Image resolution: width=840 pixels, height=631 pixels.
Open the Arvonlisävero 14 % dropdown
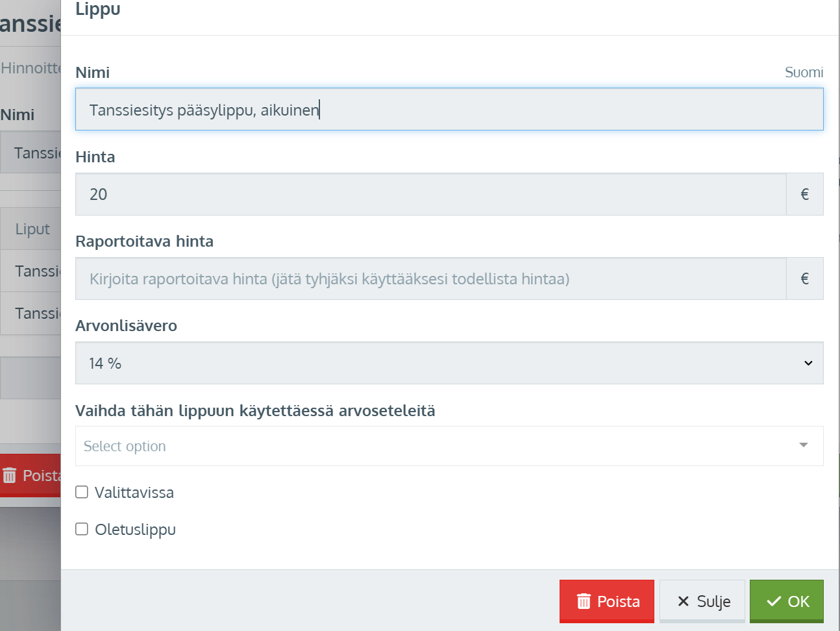449,363
